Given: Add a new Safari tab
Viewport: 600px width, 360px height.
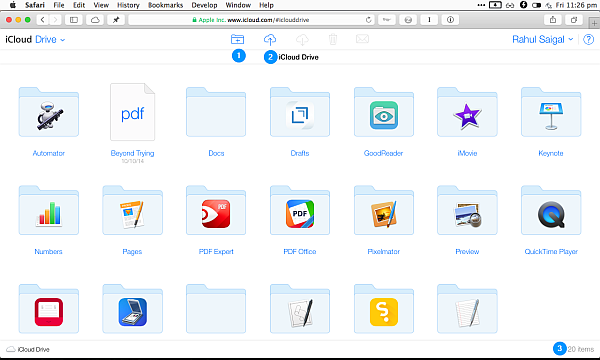Looking at the screenshot, I should pos(594,23).
